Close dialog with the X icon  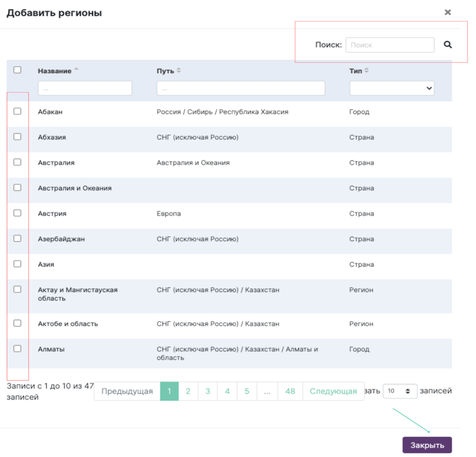click(448, 12)
